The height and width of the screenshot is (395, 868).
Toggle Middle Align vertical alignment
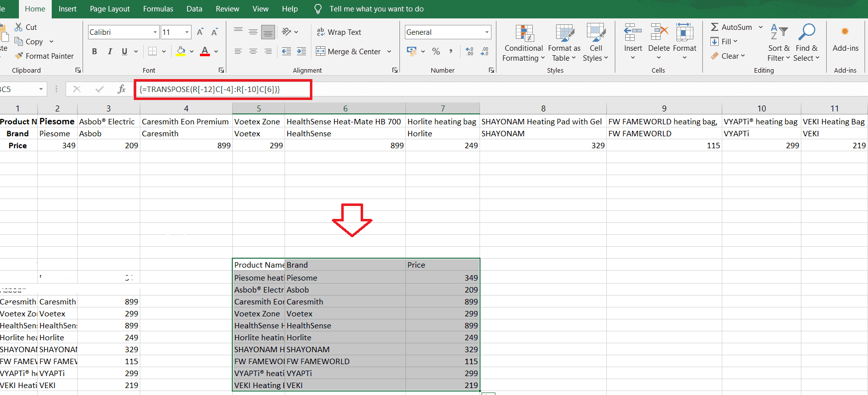(x=253, y=32)
